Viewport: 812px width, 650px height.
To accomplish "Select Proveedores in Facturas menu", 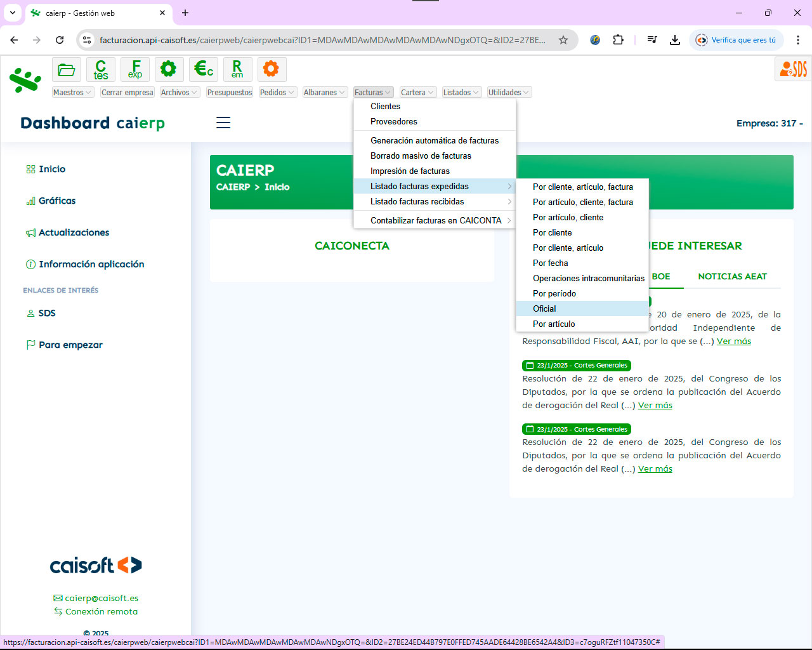I will pos(435,121).
